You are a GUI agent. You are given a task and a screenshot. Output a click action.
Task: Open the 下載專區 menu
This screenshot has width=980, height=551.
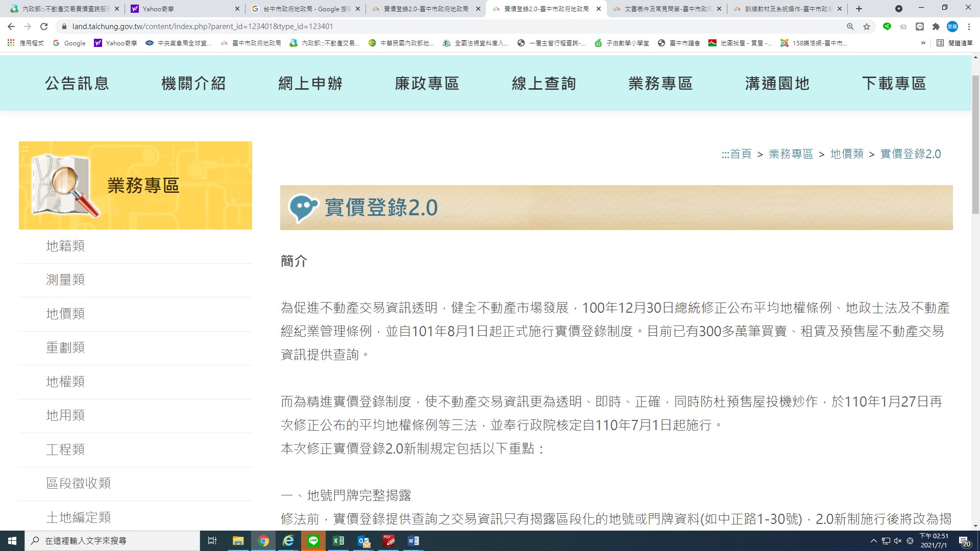(894, 83)
